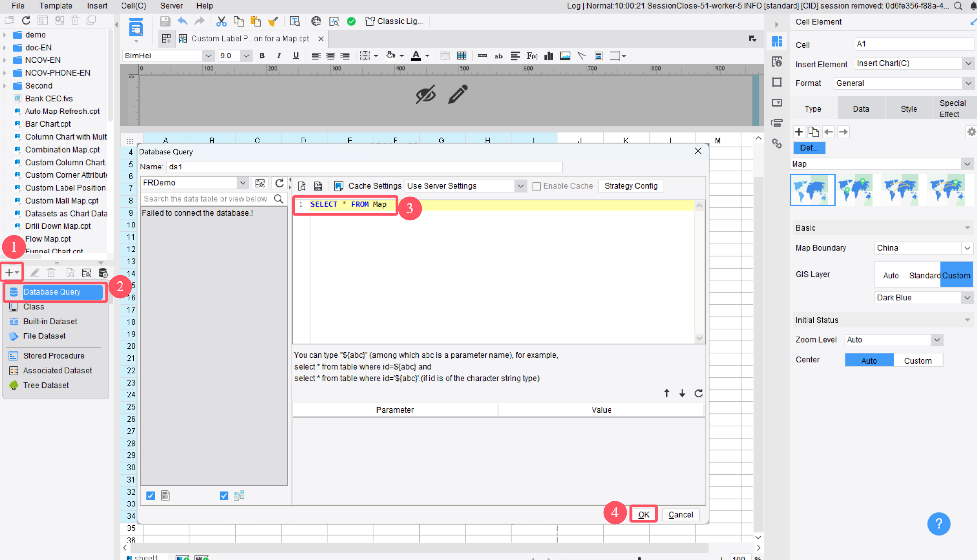Screen dimensions: 977x560
Task: Click the Underline formatting icon
Action: (296, 56)
